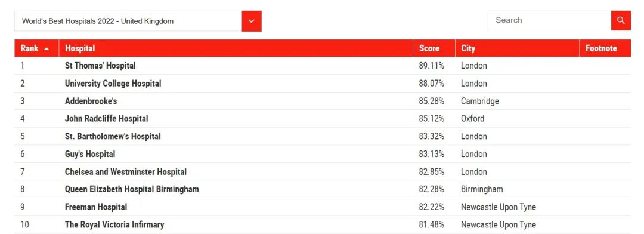
Task: Click Guy's Hospital name
Action: click(x=90, y=154)
